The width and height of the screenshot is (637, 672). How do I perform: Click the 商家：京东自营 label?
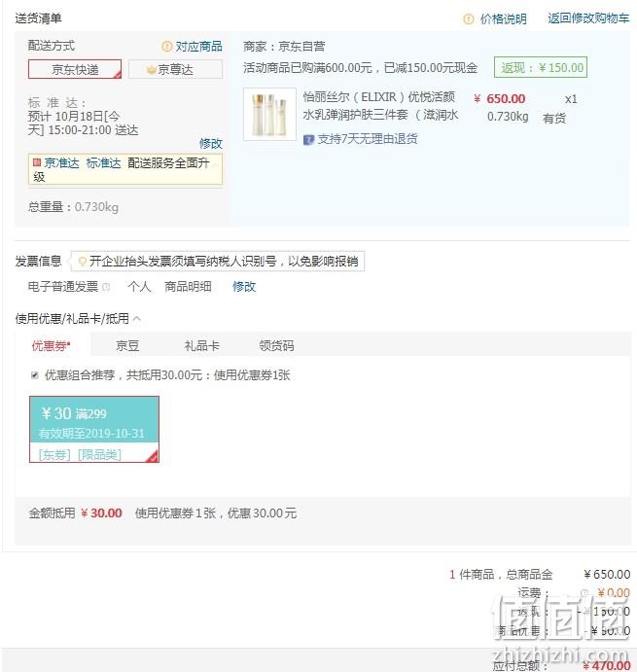coord(284,47)
